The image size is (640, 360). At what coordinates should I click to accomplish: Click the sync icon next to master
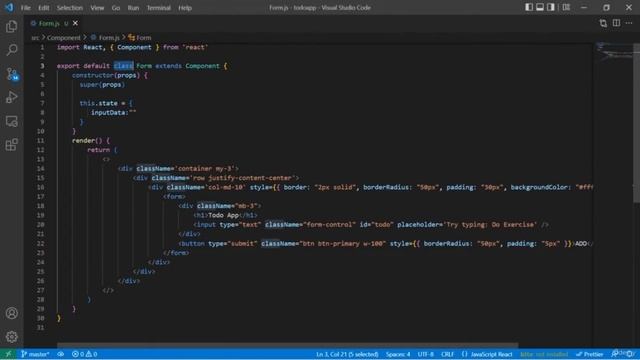pos(60,354)
